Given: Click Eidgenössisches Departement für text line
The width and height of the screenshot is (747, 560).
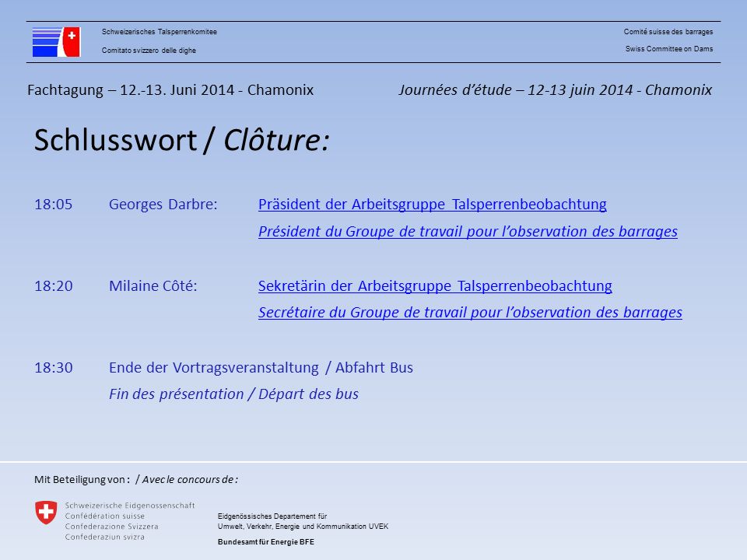Looking at the screenshot, I should point(272,516).
